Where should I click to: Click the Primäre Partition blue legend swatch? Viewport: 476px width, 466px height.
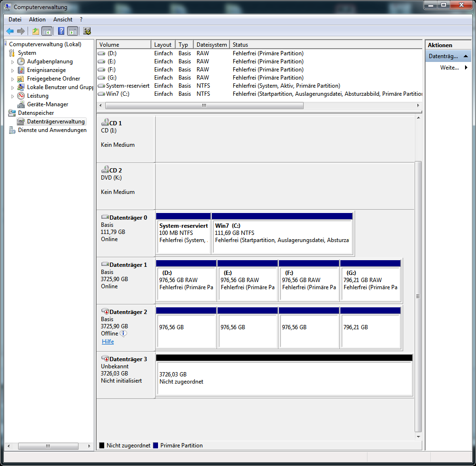(x=156, y=446)
